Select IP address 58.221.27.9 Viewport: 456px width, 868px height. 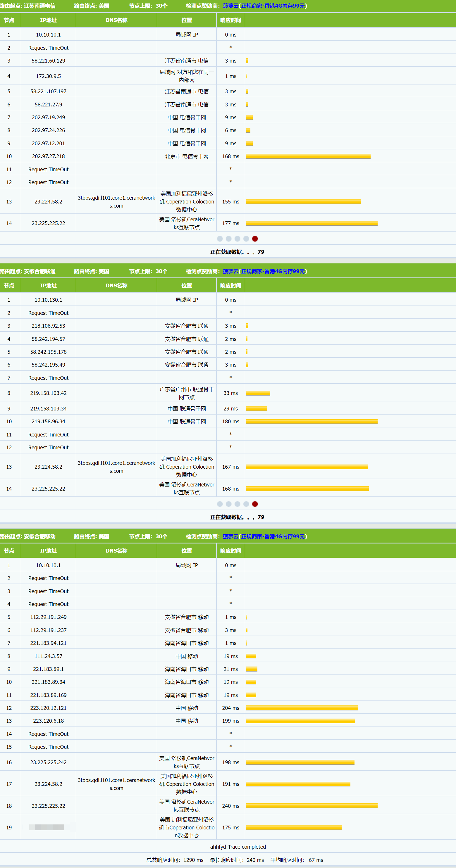49,104
